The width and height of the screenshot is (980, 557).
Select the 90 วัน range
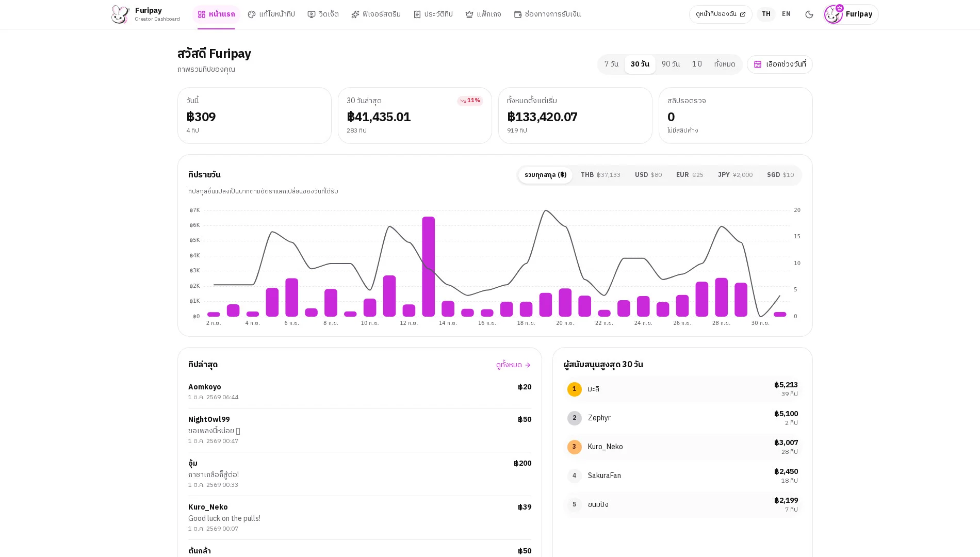671,64
